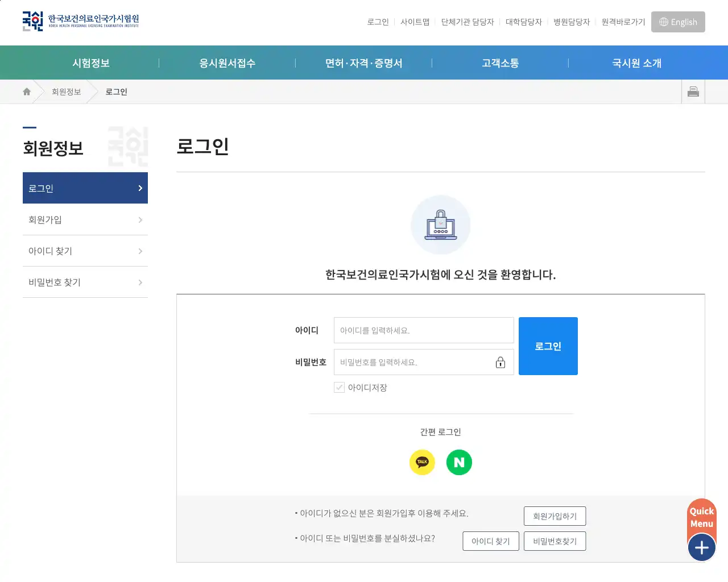Switch to English via the globe button
Viewport: 728px width, 582px height.
coord(678,22)
